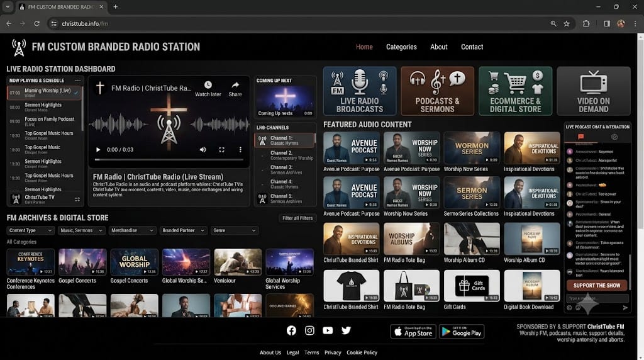Switch to the chat messages tab
The height and width of the screenshot is (360, 644).
coord(580,137)
